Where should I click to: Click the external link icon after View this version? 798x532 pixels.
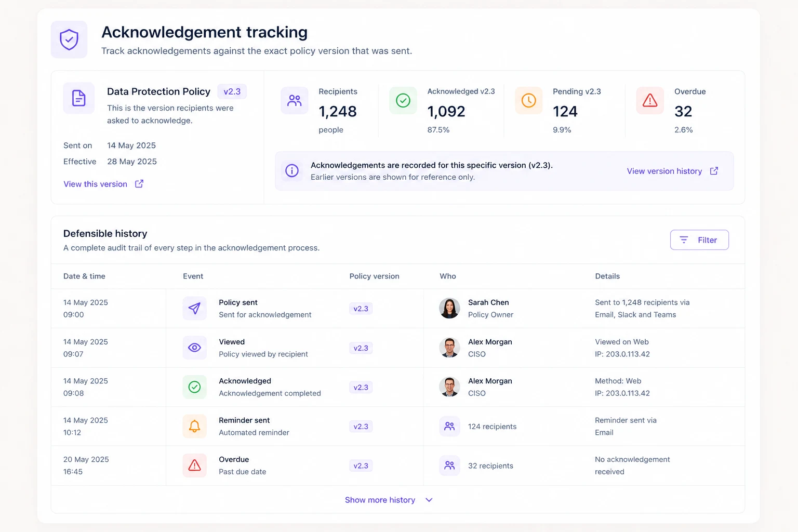(x=139, y=184)
